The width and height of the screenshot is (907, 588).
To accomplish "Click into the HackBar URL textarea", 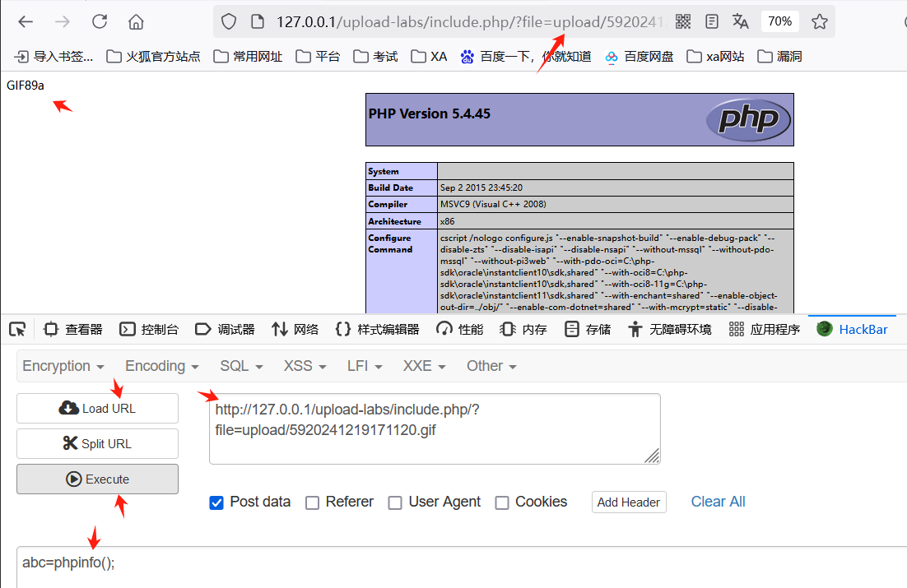I will [x=435, y=429].
